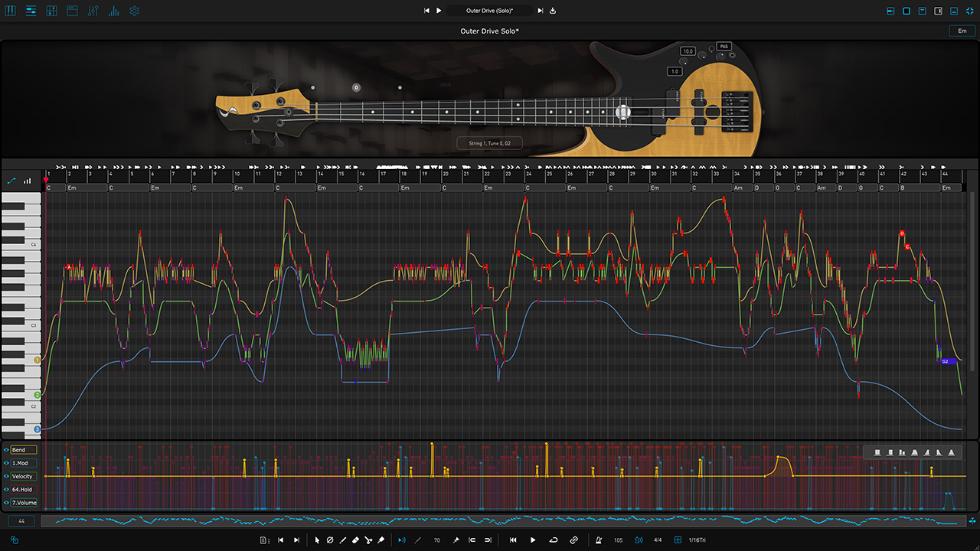The image size is (980, 551).
Task: Rewind to start in transport
Action: point(513,540)
